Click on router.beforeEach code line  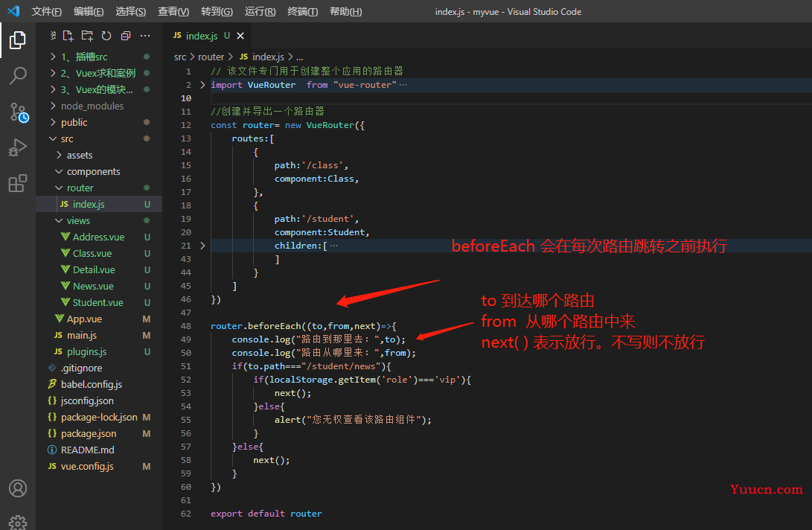point(304,326)
